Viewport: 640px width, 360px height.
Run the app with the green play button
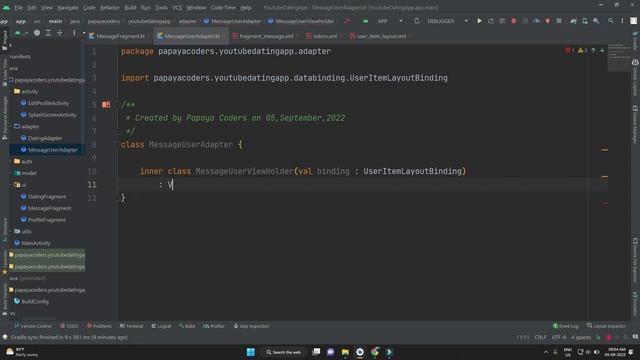(479, 21)
